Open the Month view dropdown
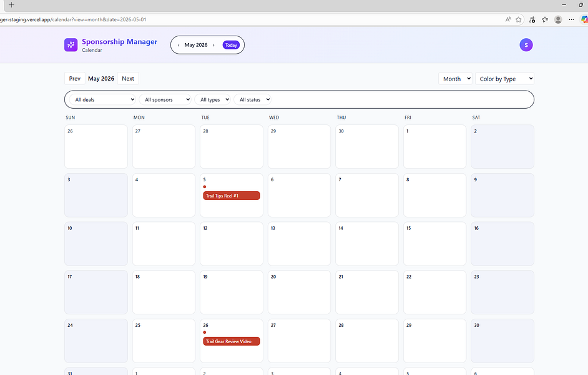588x375 pixels. [x=455, y=79]
